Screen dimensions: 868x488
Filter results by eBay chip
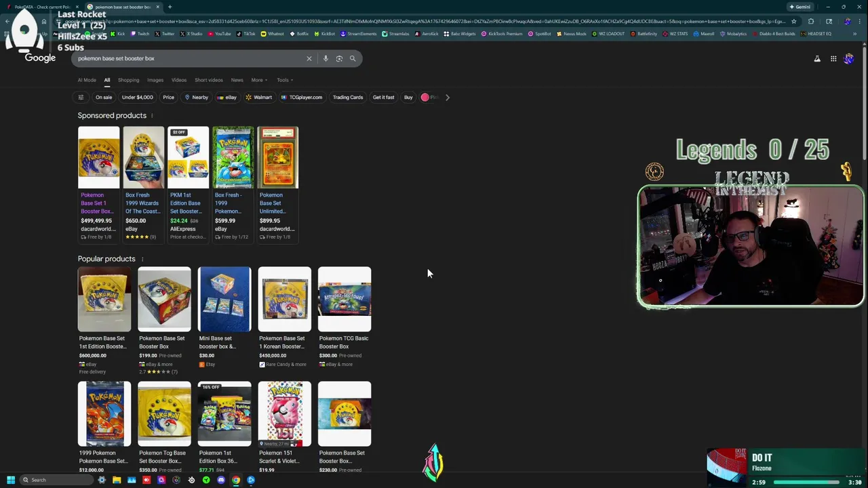tap(227, 97)
